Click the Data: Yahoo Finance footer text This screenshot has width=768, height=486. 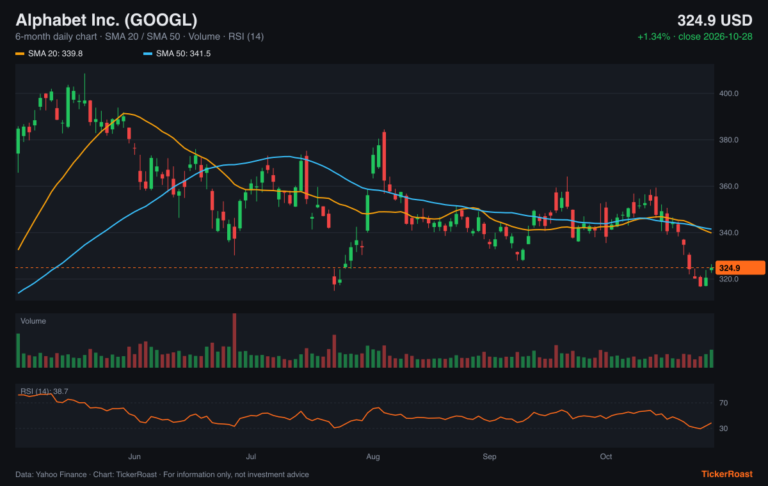point(162,474)
